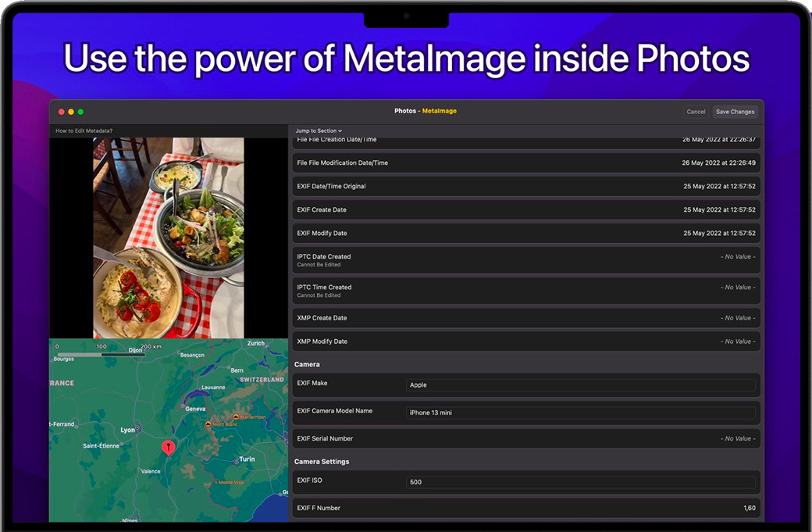Click the EXIF Make field with Apple
This screenshot has height=532, width=812.
coord(581,385)
